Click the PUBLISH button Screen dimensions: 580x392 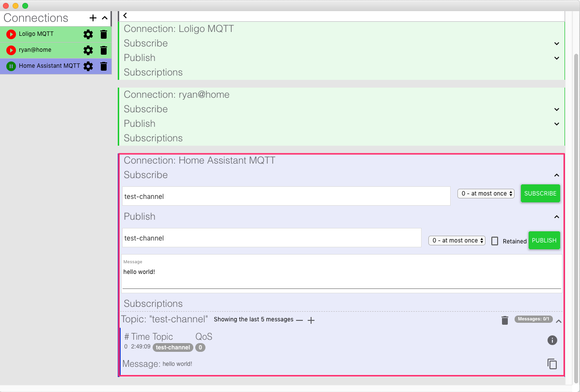[x=544, y=240]
